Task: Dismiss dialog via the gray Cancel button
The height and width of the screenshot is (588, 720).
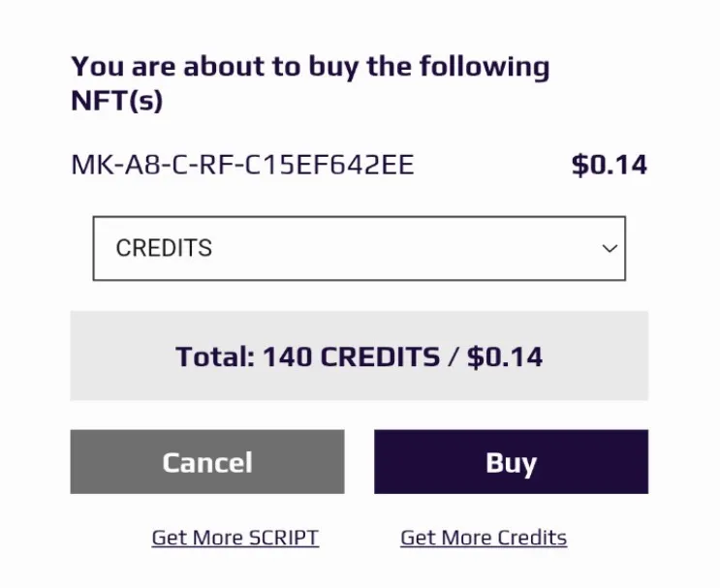Action: click(207, 462)
